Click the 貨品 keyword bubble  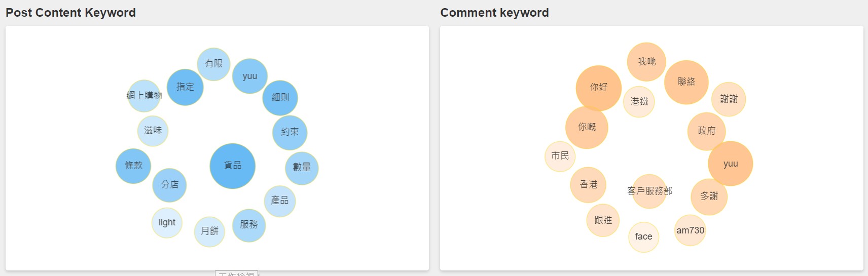point(232,166)
